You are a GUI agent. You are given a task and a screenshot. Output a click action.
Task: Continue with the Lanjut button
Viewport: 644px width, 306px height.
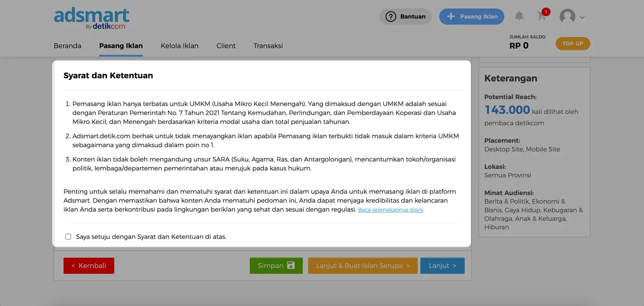point(442,265)
